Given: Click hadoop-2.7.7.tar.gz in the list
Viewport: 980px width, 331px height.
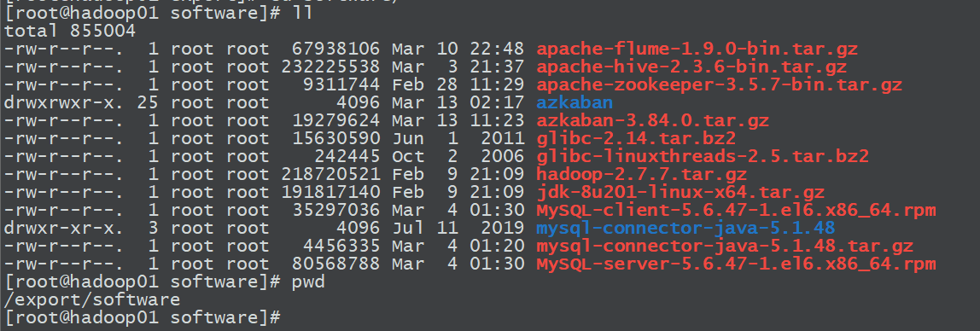Looking at the screenshot, I should tap(641, 174).
